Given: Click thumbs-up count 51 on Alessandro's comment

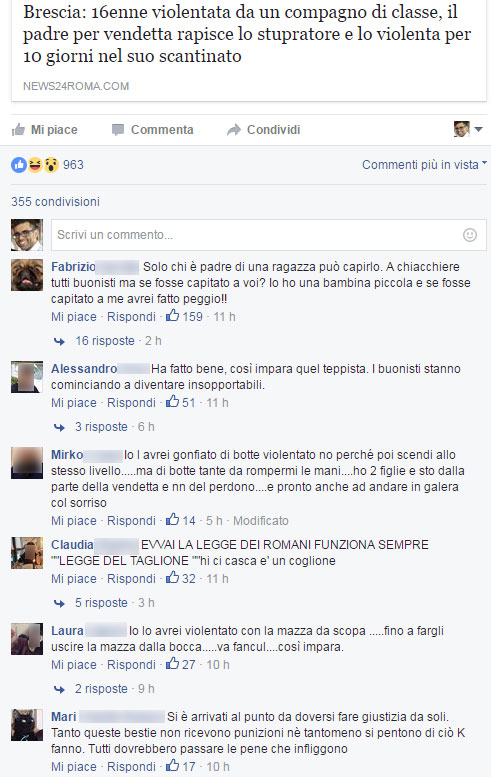Looking at the screenshot, I should click(181, 402).
